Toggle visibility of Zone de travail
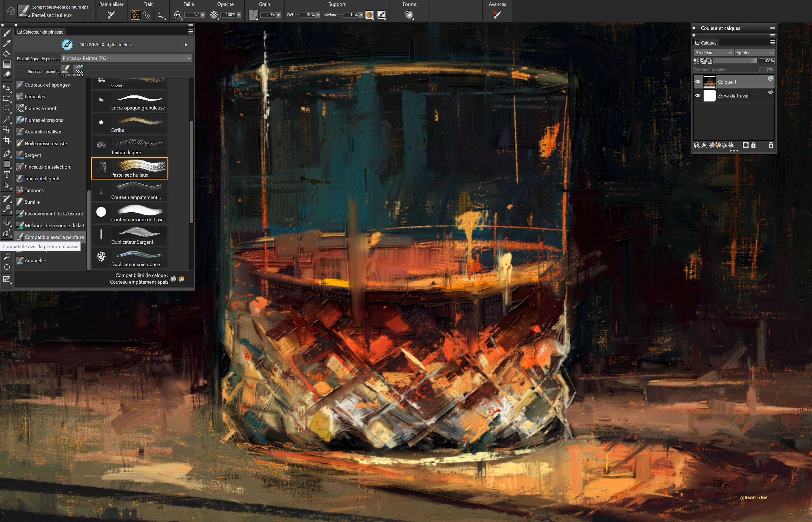812x522 pixels. tap(697, 96)
